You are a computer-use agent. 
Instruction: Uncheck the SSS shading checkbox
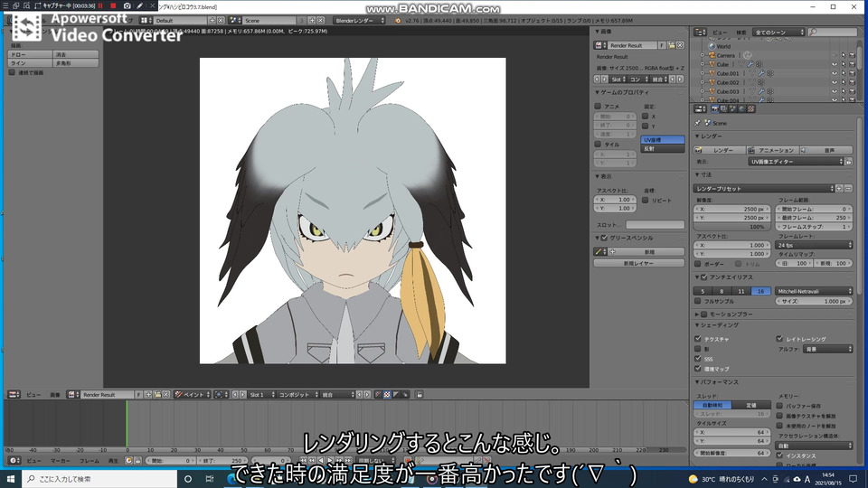(697, 359)
